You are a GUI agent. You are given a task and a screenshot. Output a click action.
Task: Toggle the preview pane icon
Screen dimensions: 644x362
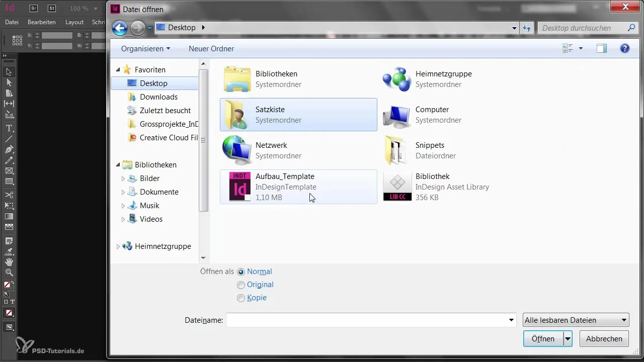click(x=602, y=48)
